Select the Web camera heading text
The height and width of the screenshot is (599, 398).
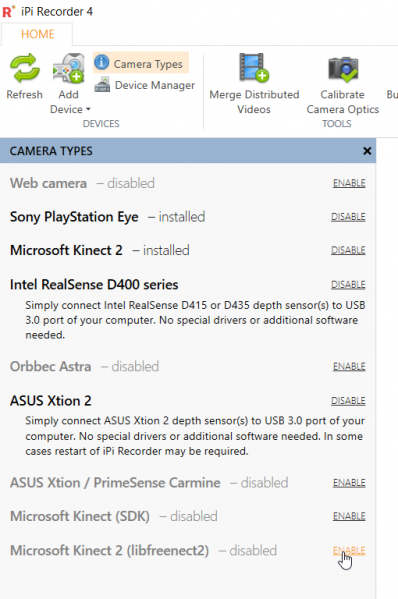(x=48, y=183)
